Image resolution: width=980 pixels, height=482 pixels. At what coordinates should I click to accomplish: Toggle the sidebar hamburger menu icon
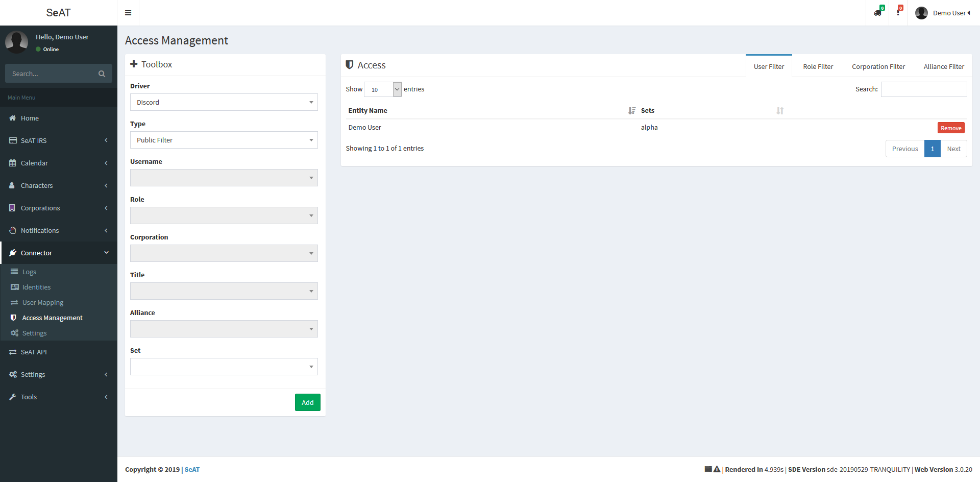[x=128, y=13]
